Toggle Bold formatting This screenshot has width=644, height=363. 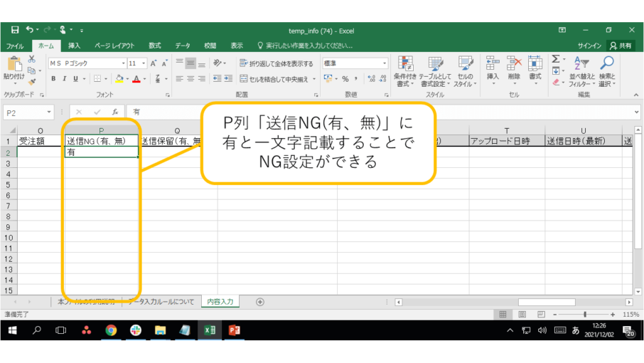53,79
